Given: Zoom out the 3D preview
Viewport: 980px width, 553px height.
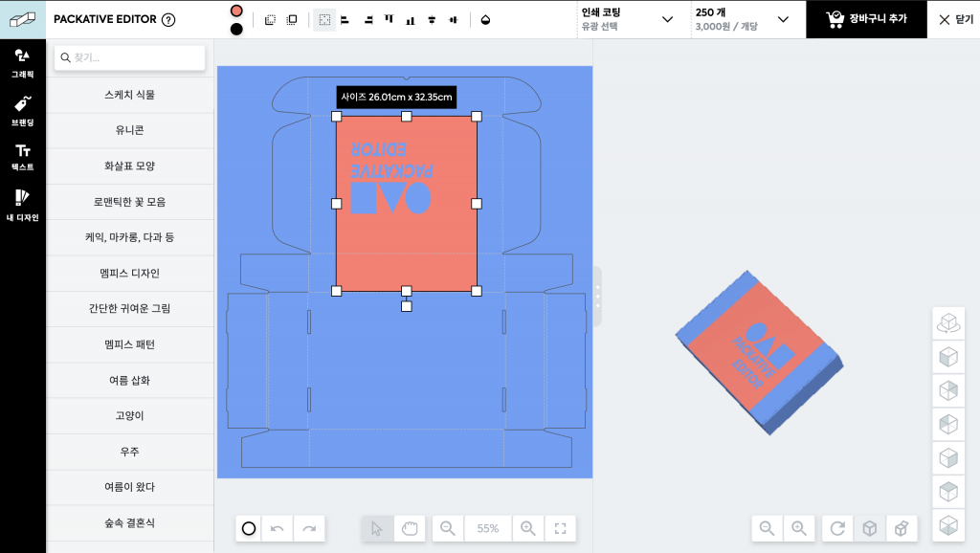Looking at the screenshot, I should click(767, 529).
